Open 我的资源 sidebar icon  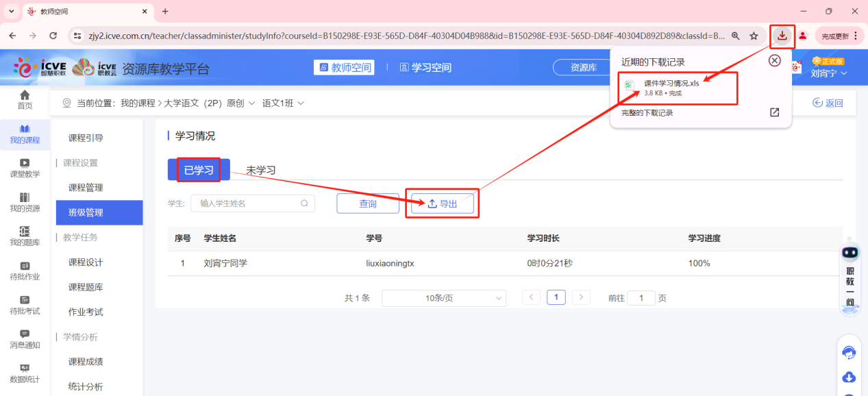[x=25, y=202]
